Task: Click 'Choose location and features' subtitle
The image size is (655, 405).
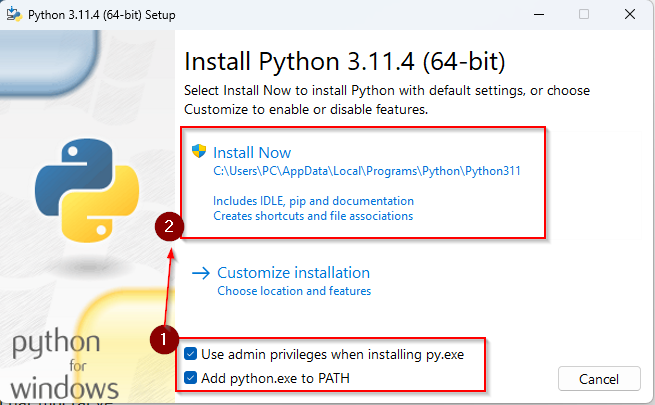Action: 294,291
